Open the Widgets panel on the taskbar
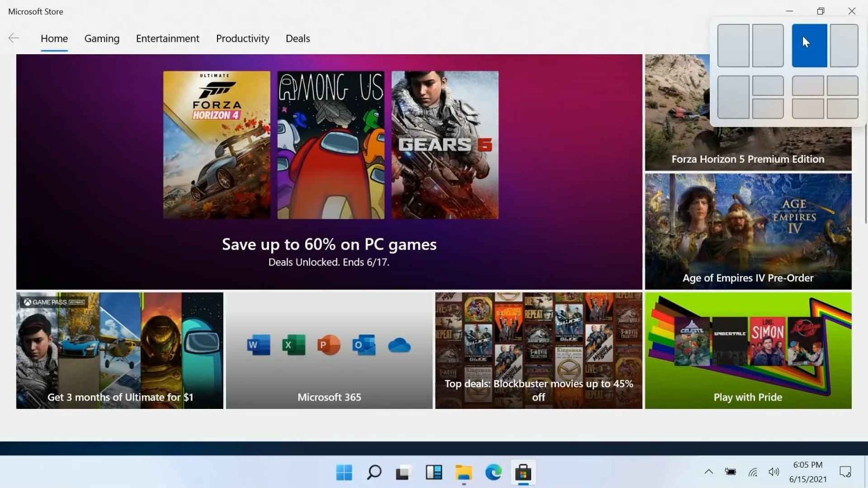868x488 pixels. [433, 472]
